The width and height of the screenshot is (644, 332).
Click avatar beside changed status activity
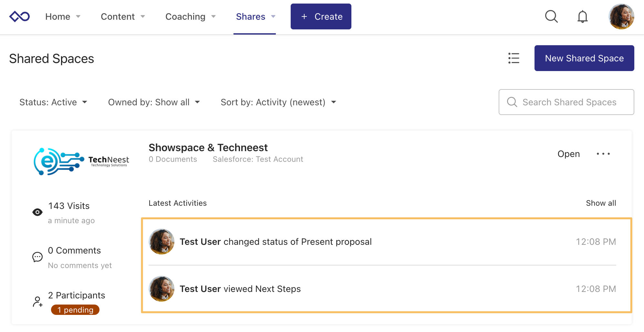pyautogui.click(x=161, y=242)
